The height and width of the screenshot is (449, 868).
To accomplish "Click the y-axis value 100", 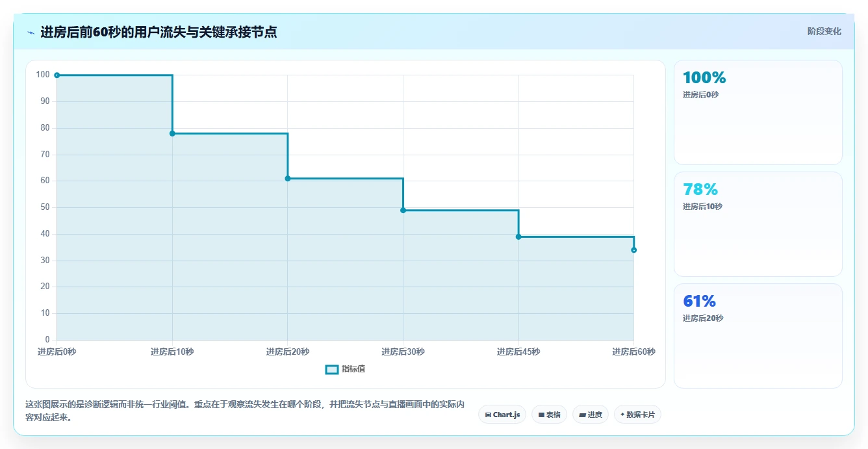I will (x=43, y=75).
